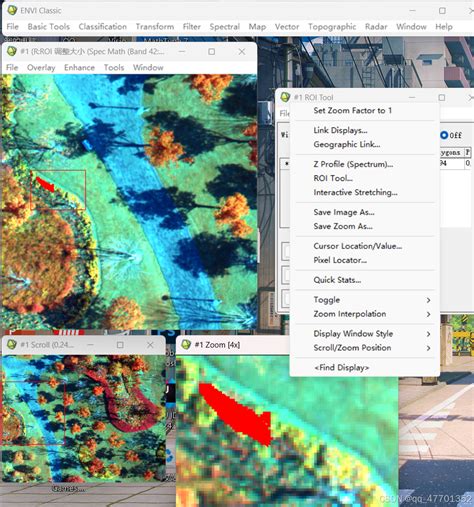Close the #1 Scroll window
The image size is (474, 507).
(x=150, y=345)
